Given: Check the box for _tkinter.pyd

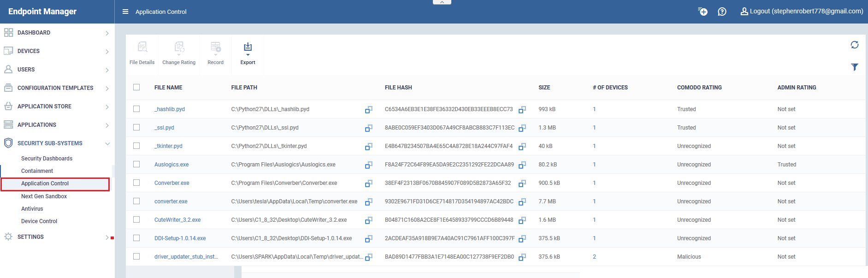Looking at the screenshot, I should pyautogui.click(x=136, y=146).
